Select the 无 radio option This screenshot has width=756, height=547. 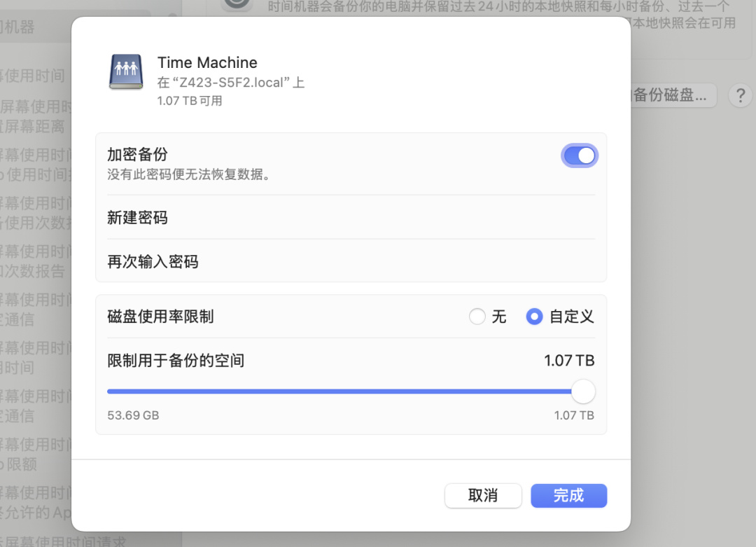[477, 317]
